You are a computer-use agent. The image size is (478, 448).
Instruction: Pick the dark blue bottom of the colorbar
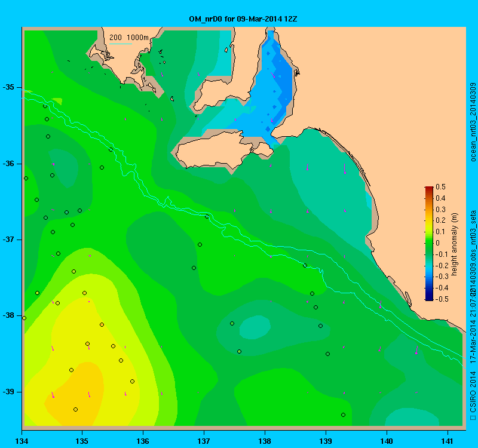click(429, 297)
